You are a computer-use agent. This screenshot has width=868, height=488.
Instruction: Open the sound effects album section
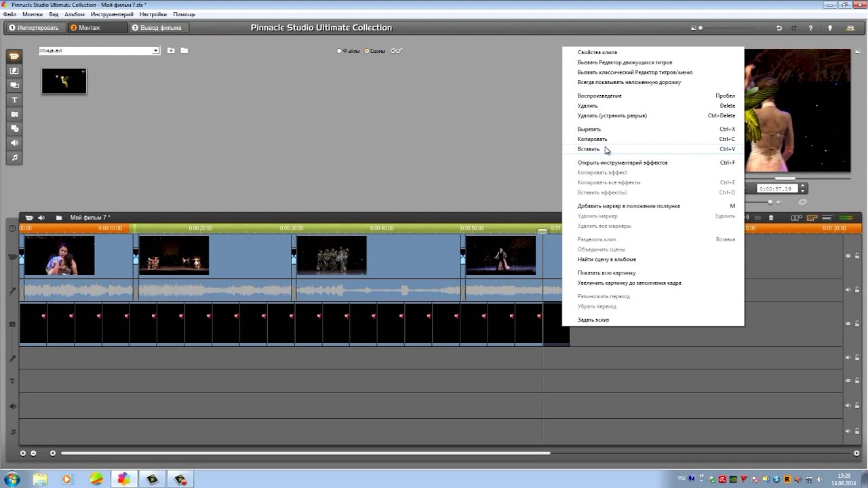point(14,143)
